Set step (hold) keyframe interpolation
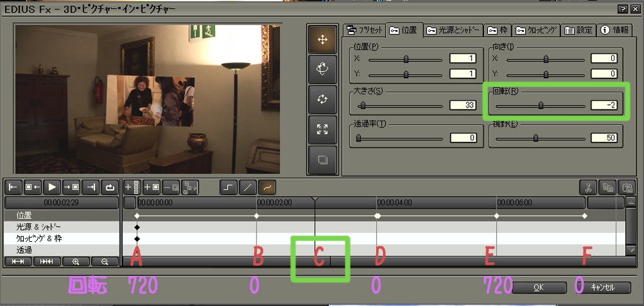The height and width of the screenshot is (306, 644). click(228, 187)
